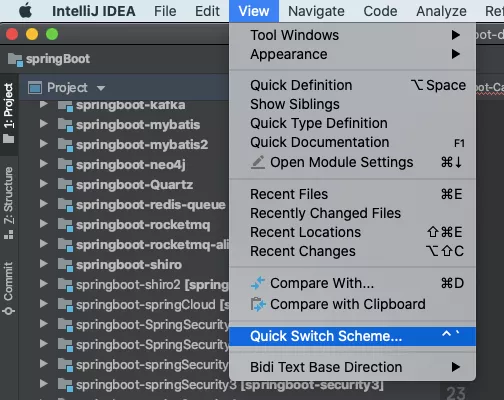
Task: Select springboot-redis-queue in project tree
Action: pos(151,205)
